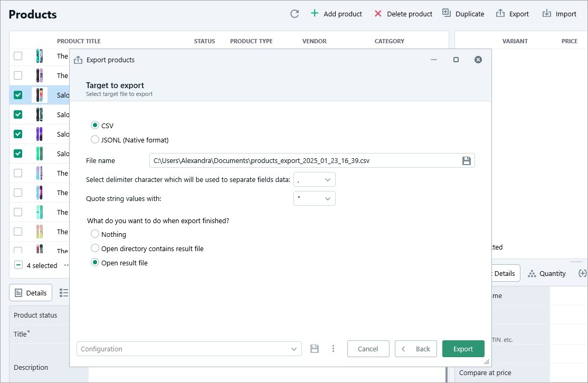The image size is (588, 383).
Task: Maximize the Export products dialog
Action: tap(456, 60)
